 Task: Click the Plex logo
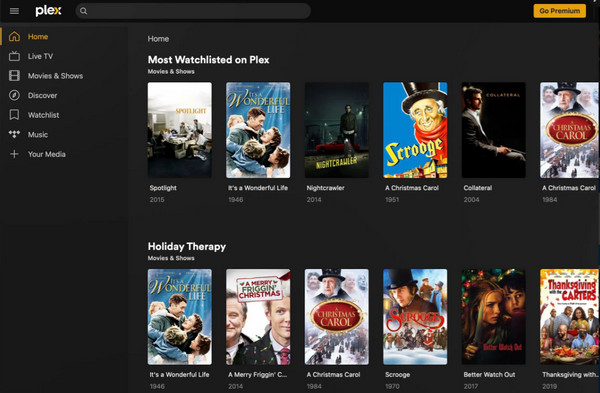[48, 11]
